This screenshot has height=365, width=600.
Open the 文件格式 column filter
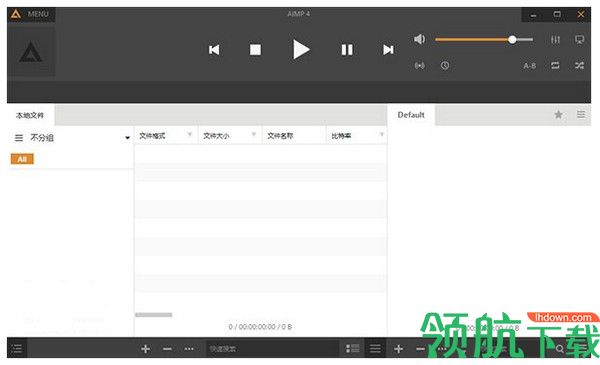pyautogui.click(x=190, y=134)
